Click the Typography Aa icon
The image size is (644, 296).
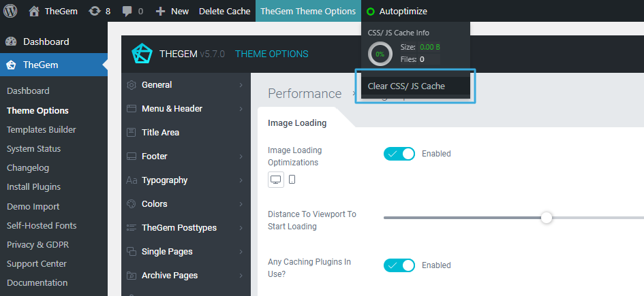coord(132,180)
